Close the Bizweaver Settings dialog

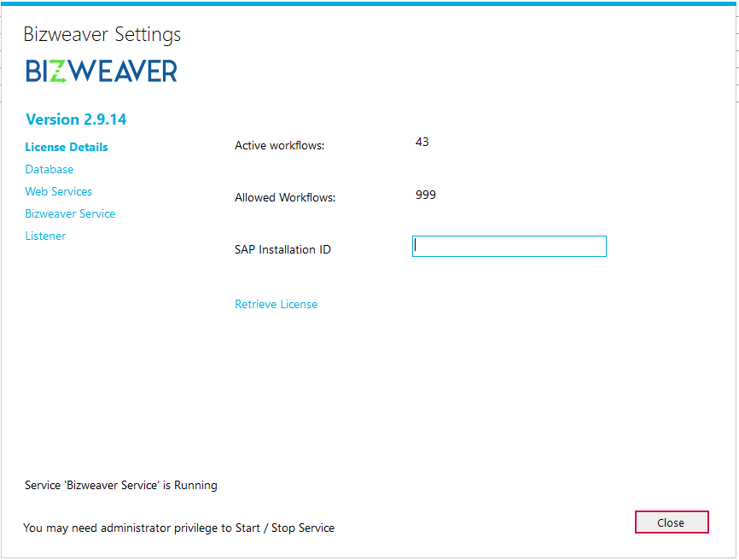pyautogui.click(x=672, y=522)
